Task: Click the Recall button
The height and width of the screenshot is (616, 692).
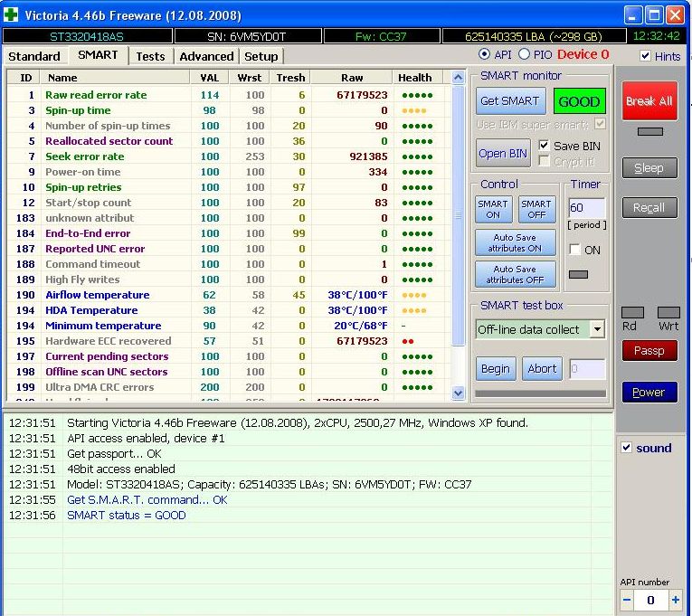Action: point(649,207)
